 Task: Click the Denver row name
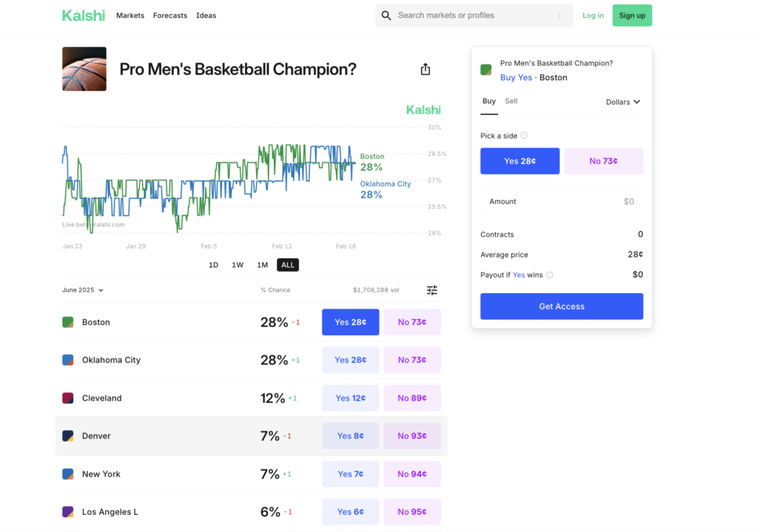click(x=96, y=436)
